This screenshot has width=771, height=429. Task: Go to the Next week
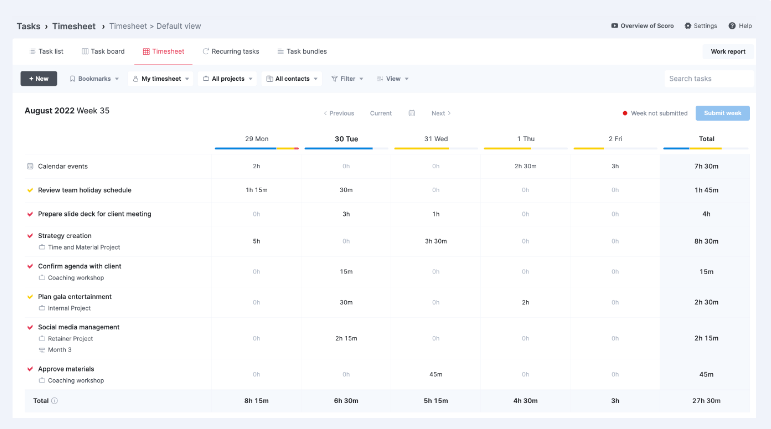click(441, 113)
